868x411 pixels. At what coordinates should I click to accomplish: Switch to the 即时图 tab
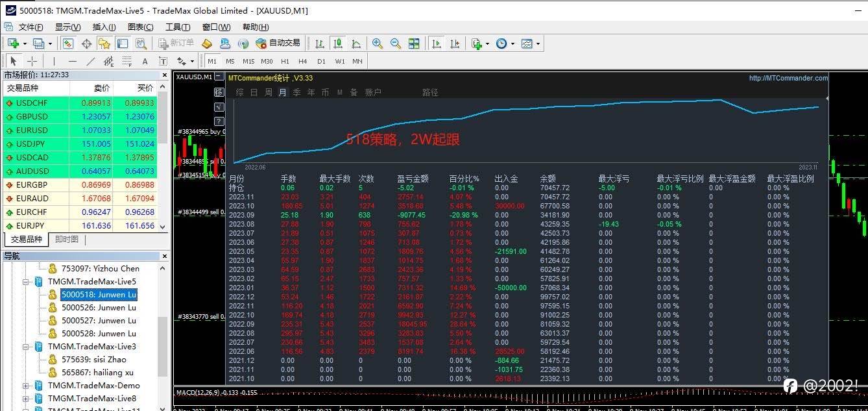click(67, 239)
